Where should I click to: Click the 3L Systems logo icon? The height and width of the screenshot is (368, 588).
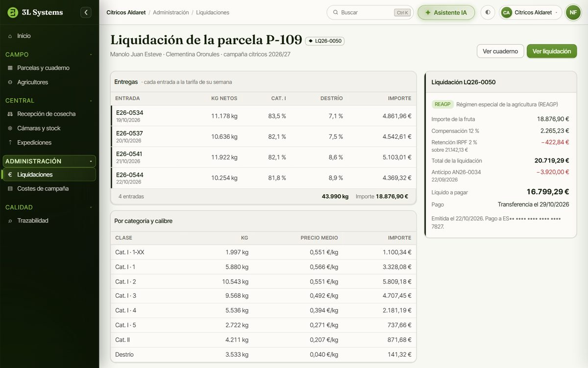click(13, 12)
